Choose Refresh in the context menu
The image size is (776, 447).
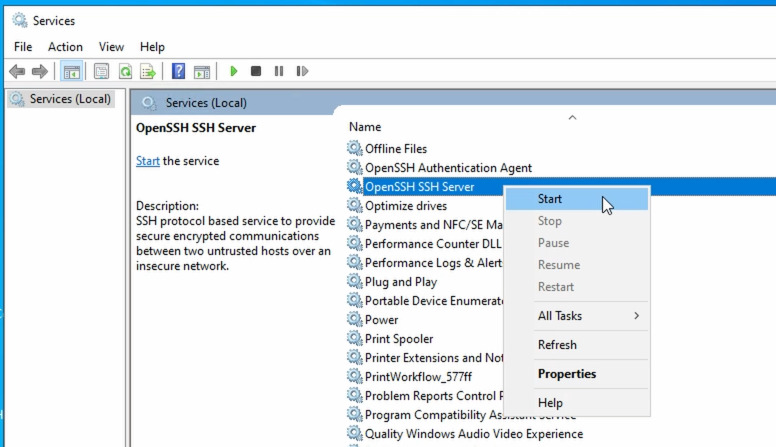pos(577,345)
